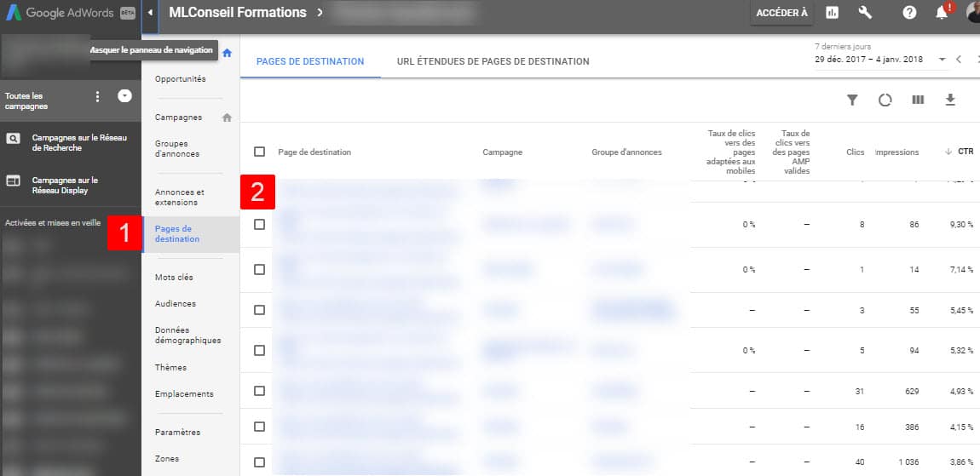The width and height of the screenshot is (980, 476).
Task: Switch to URL ÉTENDUES DE PAGES DE DESTINATION tab
Action: (493, 61)
